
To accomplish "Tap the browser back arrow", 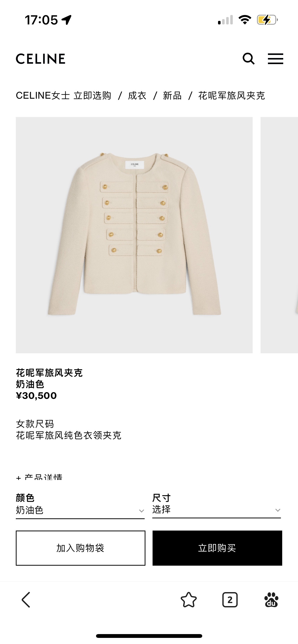I will coord(26,599).
